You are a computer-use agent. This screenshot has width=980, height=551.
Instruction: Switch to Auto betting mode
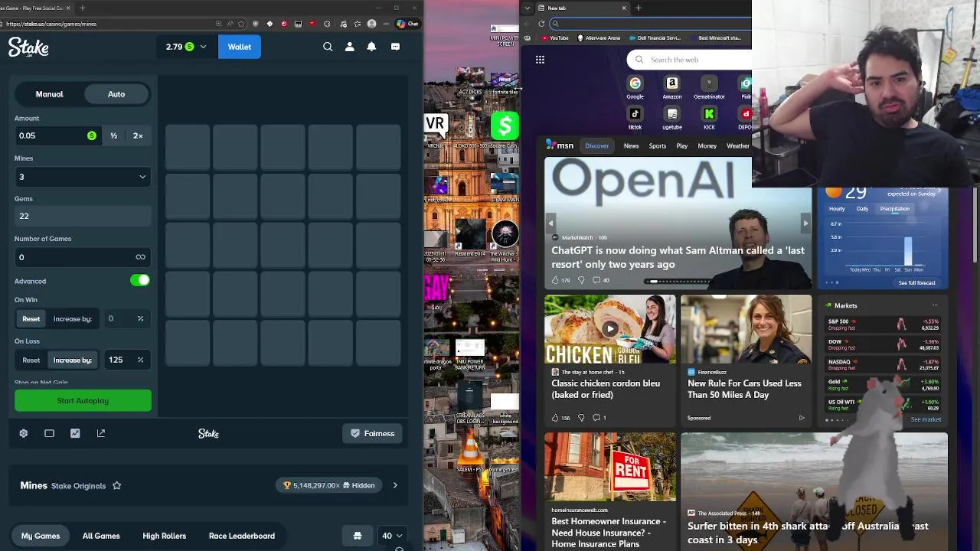point(116,94)
